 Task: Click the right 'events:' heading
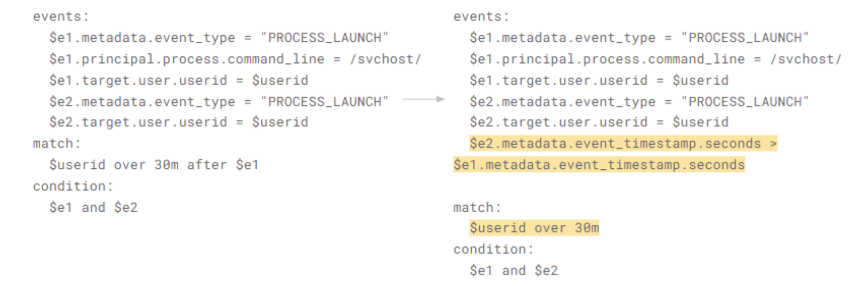tap(481, 16)
